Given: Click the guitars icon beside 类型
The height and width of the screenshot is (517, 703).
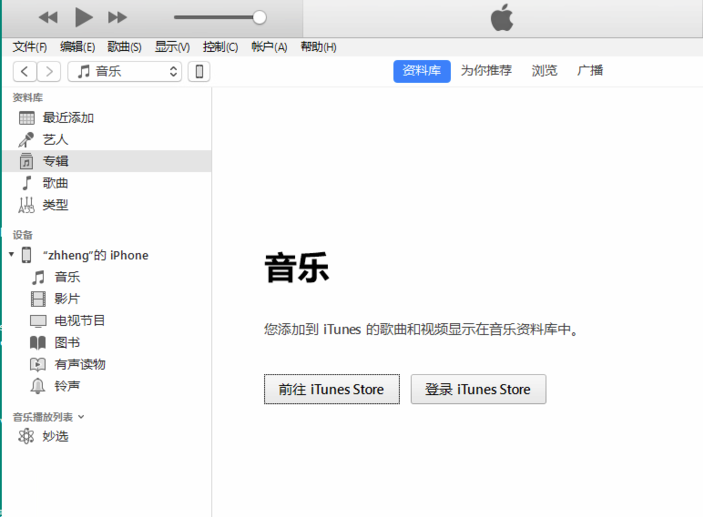Looking at the screenshot, I should point(26,205).
